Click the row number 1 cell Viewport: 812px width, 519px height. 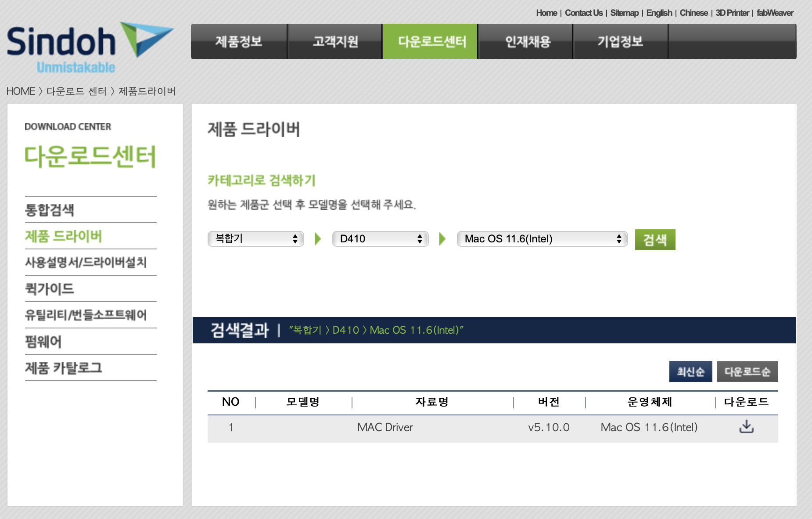click(231, 427)
